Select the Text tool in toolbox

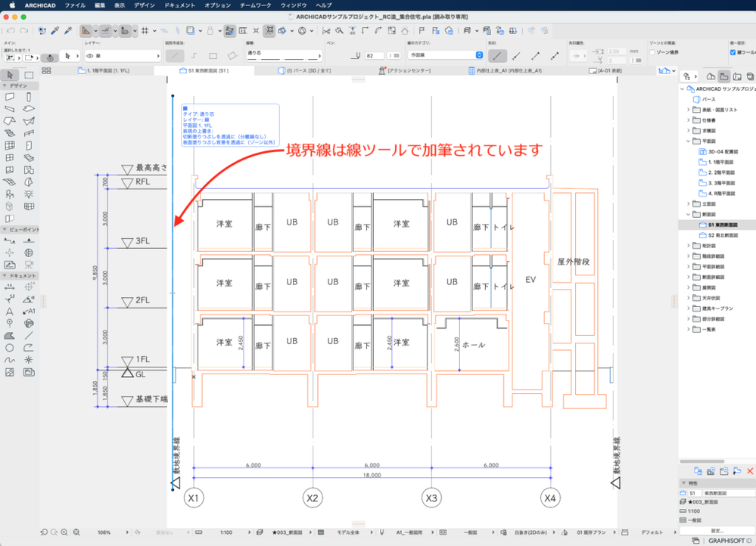(x=10, y=312)
